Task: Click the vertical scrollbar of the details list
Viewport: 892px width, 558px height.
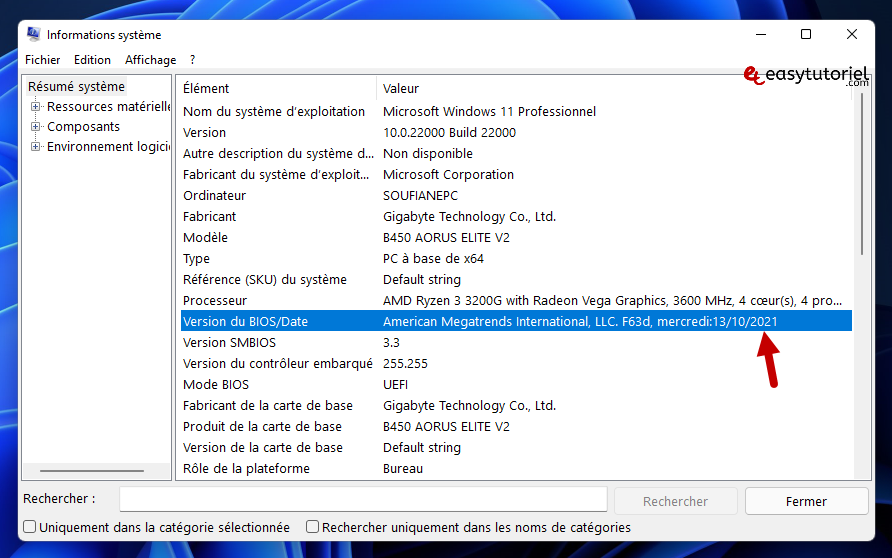Action: (x=862, y=173)
